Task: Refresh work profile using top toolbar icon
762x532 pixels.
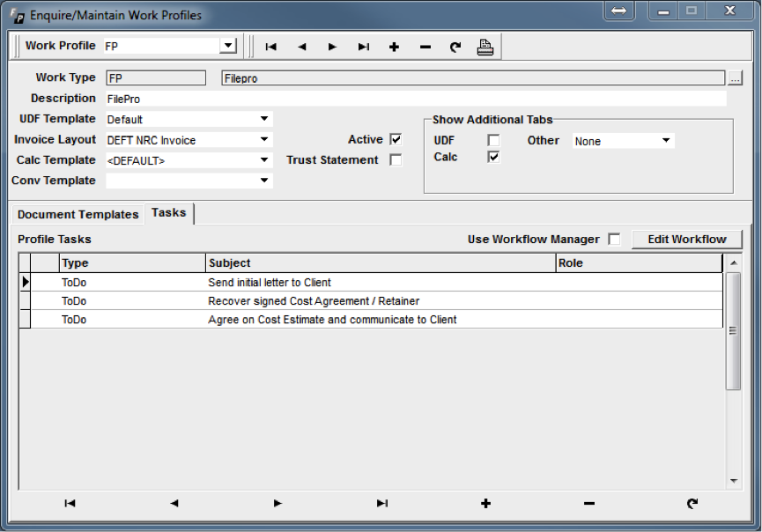Action: coord(455,47)
